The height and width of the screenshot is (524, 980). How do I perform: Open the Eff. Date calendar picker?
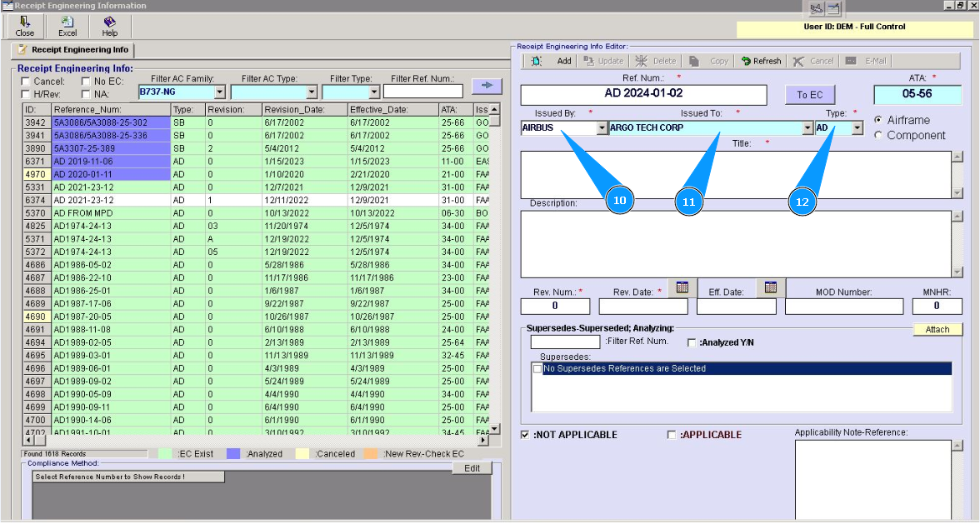click(x=770, y=287)
